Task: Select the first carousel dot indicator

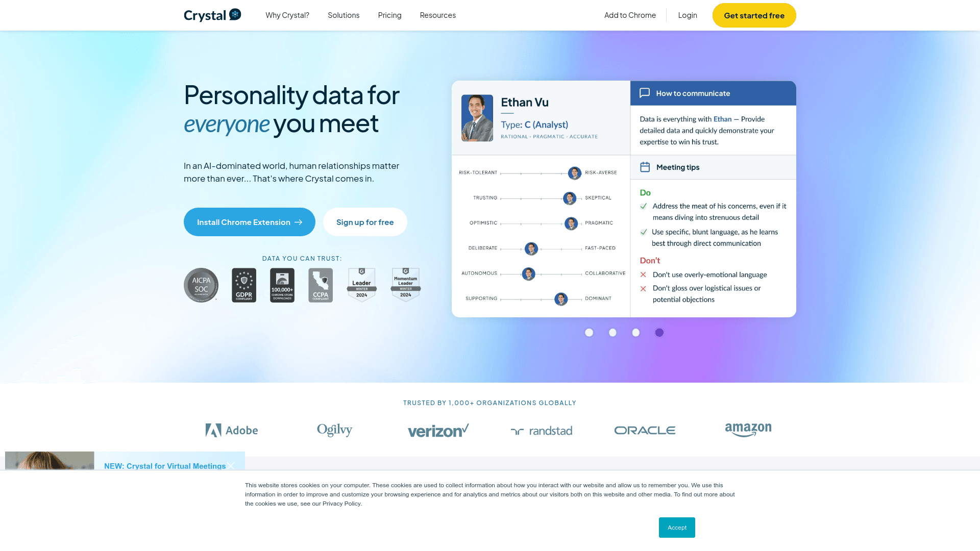Action: click(589, 332)
